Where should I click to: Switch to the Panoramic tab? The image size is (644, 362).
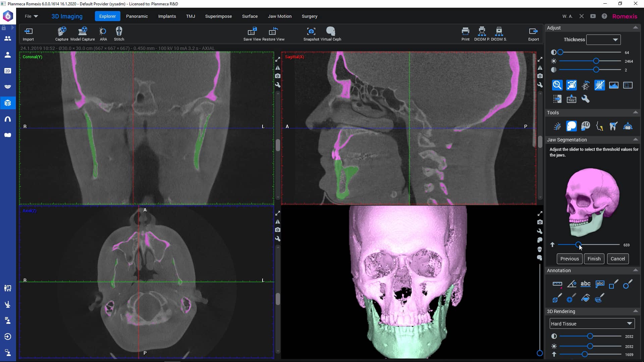pos(137,16)
